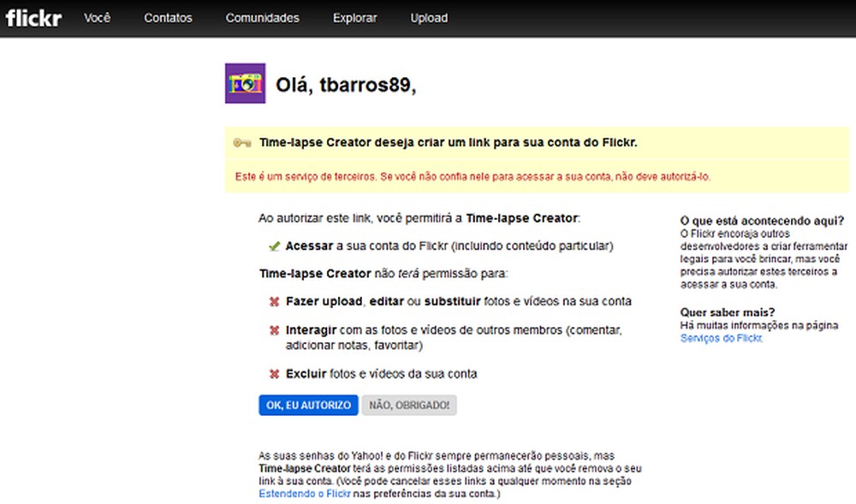This screenshot has height=504, width=856.
Task: Open the Contatos menu
Action: 168,17
